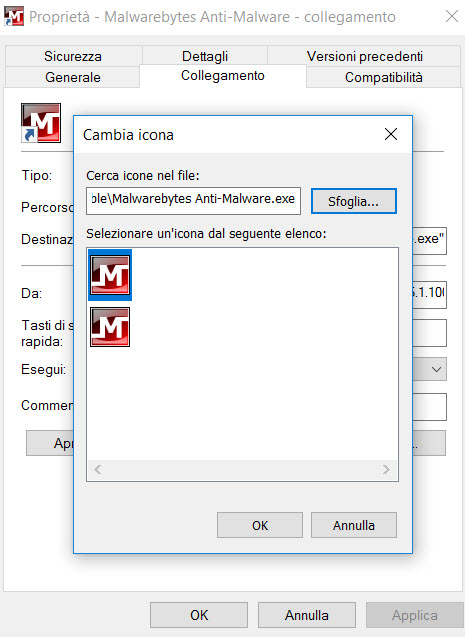Image resolution: width=465 pixels, height=637 pixels.
Task: Open the Esegui dropdown arrow
Action: coord(437,369)
